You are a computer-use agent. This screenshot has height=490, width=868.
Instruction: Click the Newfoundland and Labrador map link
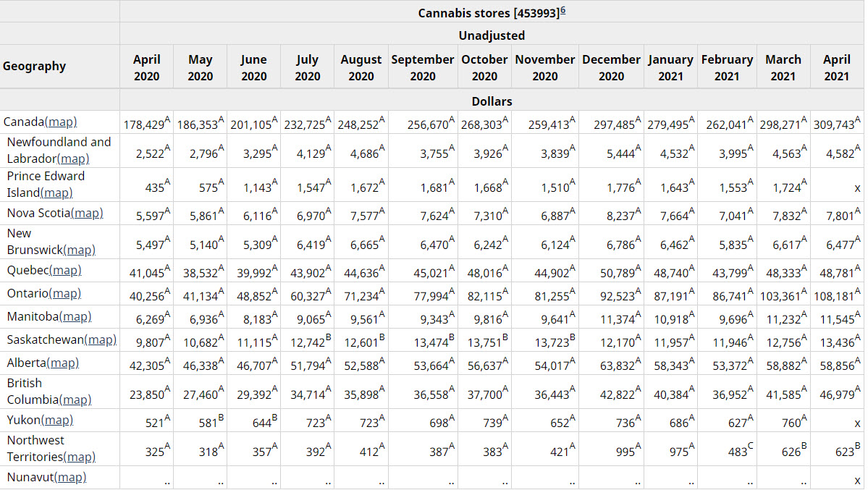[73, 159]
